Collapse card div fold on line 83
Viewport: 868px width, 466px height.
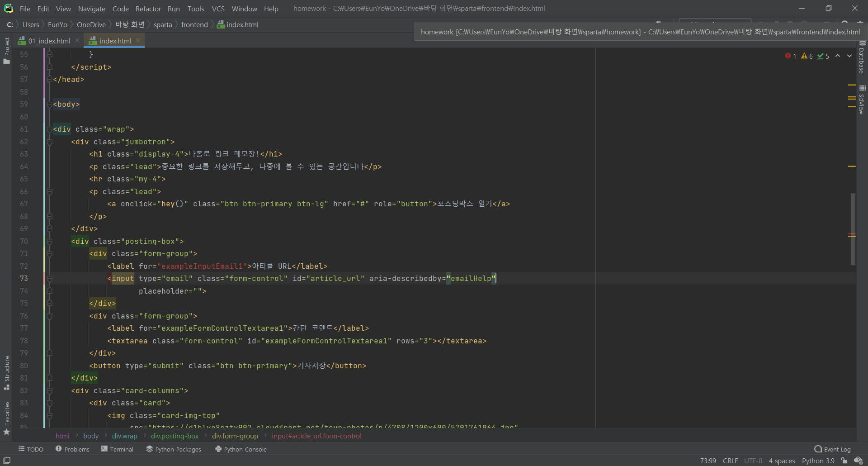point(50,403)
